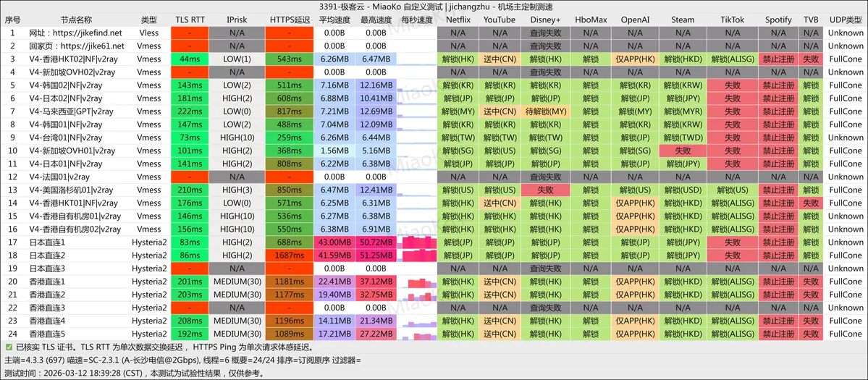Click the IPrisk column header
This screenshot has width=868, height=380.
(x=237, y=20)
